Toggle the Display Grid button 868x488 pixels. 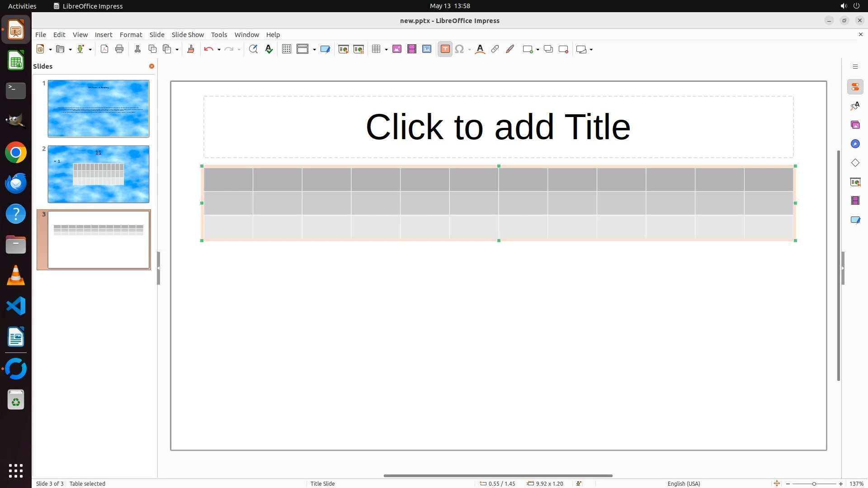tap(286, 49)
